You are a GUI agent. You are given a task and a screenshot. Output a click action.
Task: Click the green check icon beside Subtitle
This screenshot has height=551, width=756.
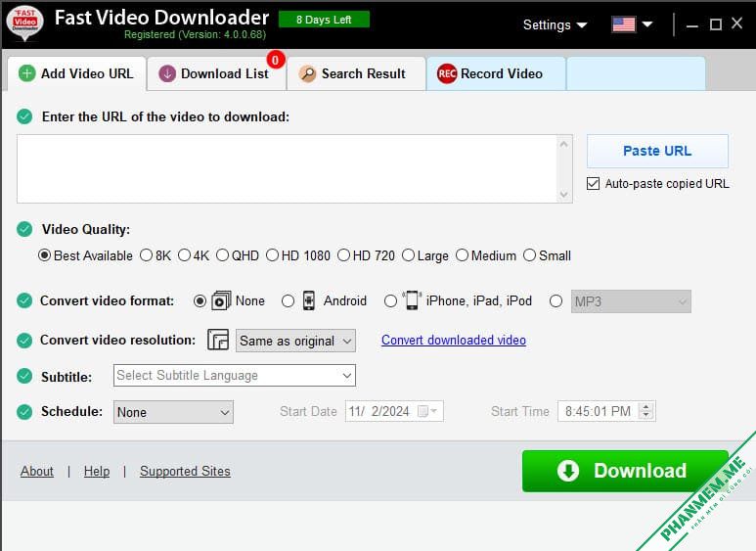(x=24, y=376)
